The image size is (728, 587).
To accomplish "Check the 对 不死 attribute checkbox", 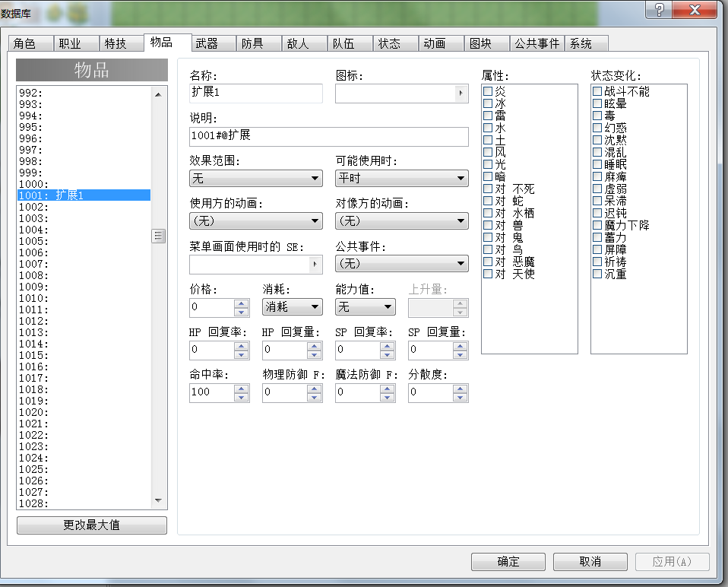I will pos(488,189).
